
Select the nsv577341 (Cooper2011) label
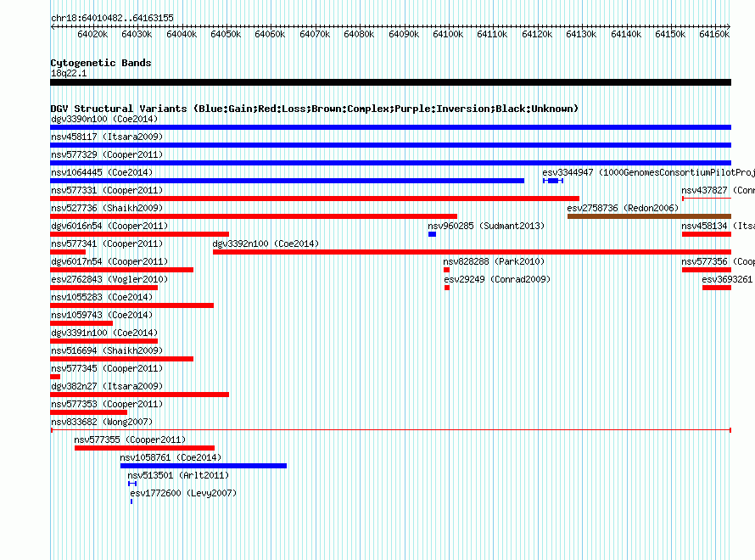click(x=107, y=244)
